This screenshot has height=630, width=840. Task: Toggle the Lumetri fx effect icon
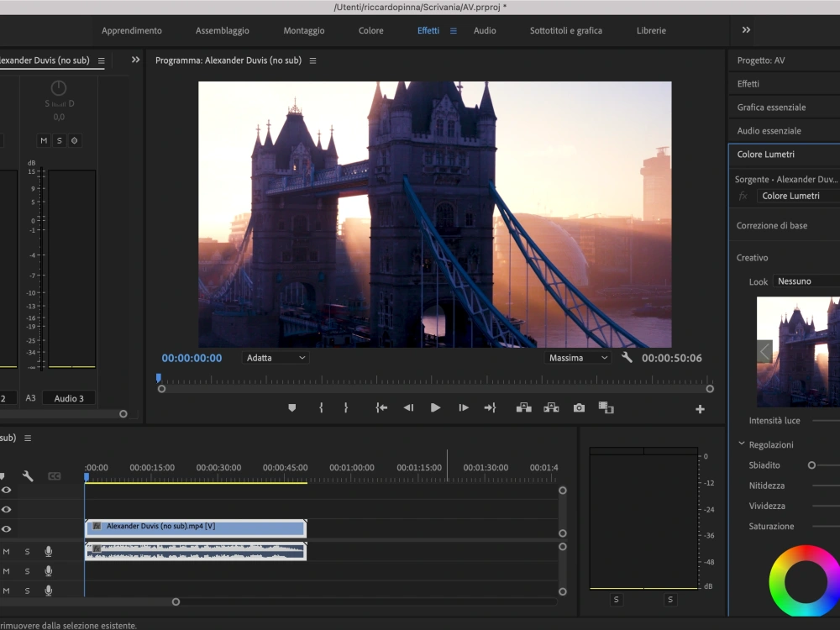pos(743,196)
